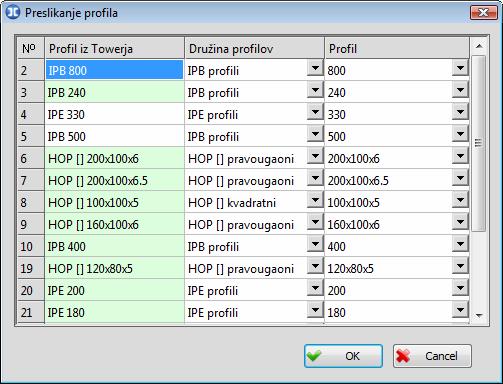The image size is (503, 384).
Task: Expand the Profil dropdown showing 200x100x6
Action: point(460,156)
